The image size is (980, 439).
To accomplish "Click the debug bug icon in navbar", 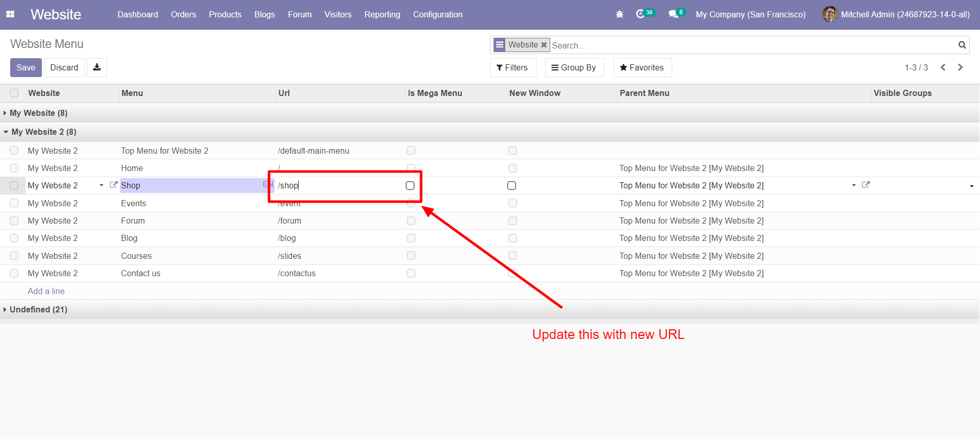I will [x=620, y=14].
